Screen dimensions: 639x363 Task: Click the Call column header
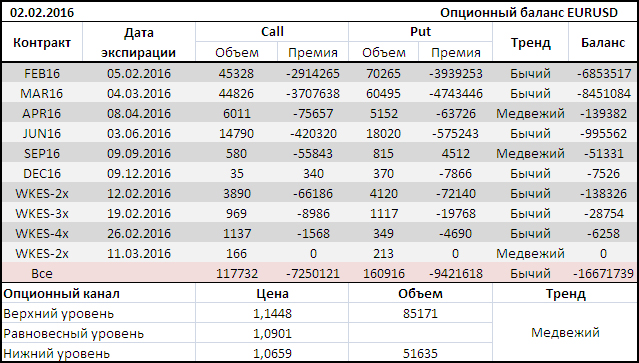(x=272, y=32)
